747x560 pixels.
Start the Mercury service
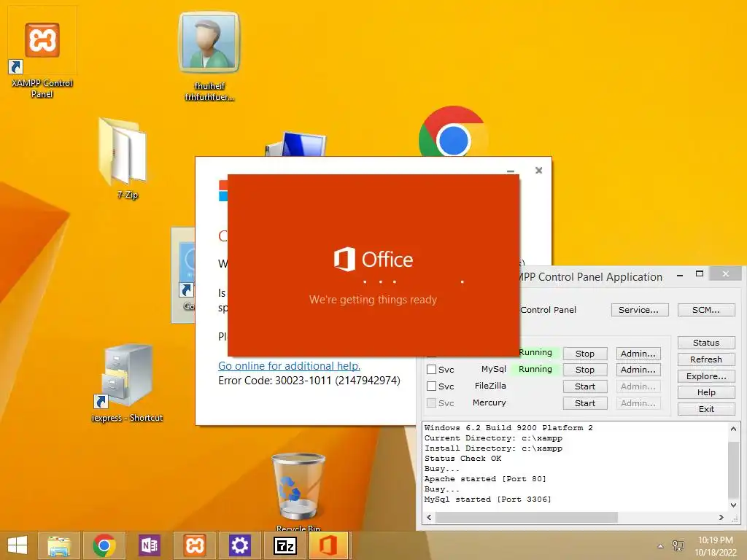[x=584, y=402]
